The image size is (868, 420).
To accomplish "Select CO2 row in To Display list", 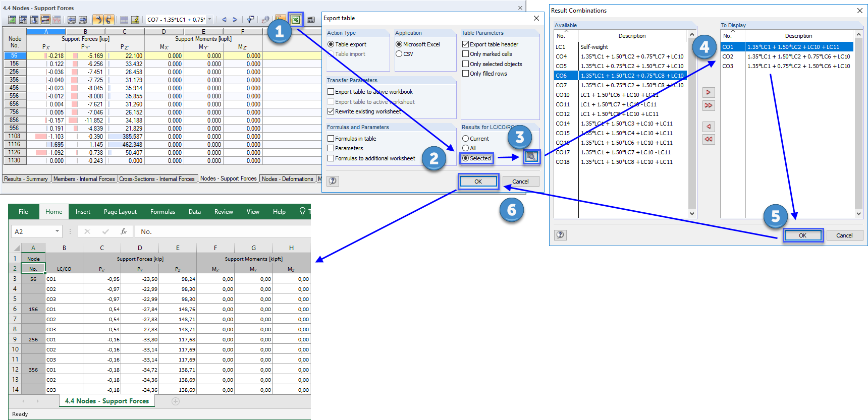I will tap(787, 56).
